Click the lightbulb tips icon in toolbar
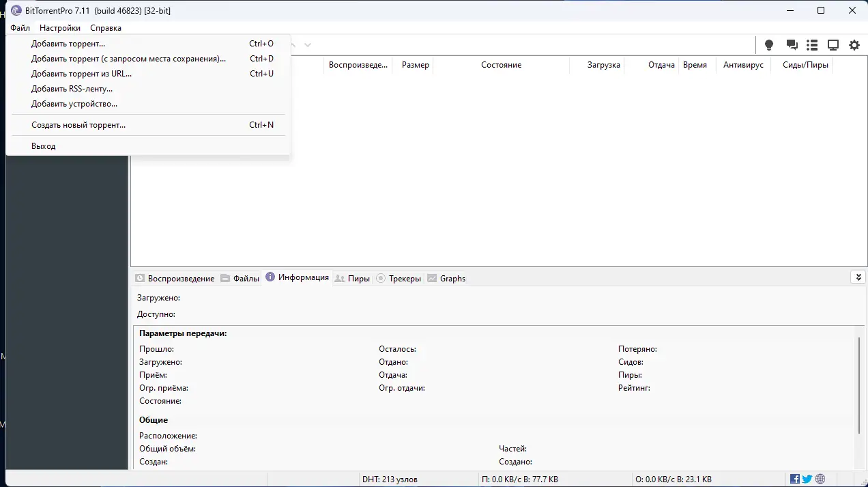Image resolution: width=868 pixels, height=487 pixels. 769,45
